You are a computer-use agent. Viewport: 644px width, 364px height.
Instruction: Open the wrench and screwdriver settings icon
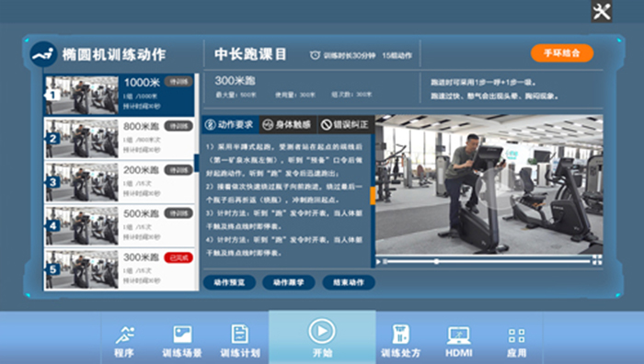(602, 12)
